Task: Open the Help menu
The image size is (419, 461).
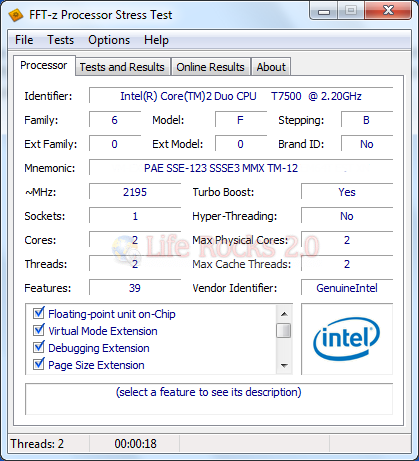Action: pos(156,40)
